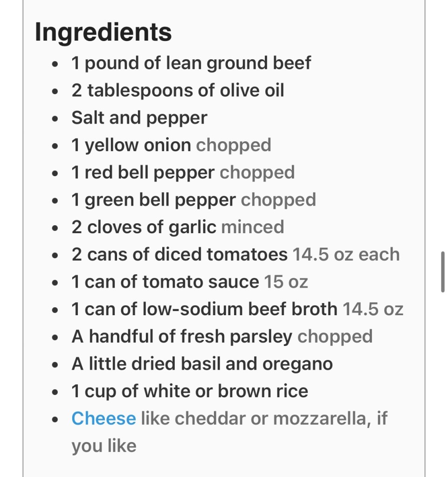This screenshot has height=477, width=448.
Task: Click the lean ground beef ingredient
Action: 191,63
